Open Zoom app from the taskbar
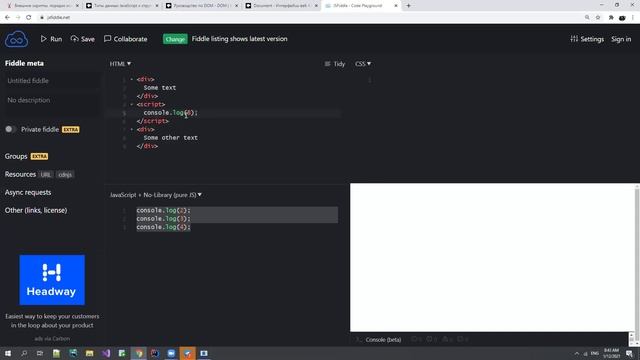Screen dimensions: 640x360 (171, 353)
